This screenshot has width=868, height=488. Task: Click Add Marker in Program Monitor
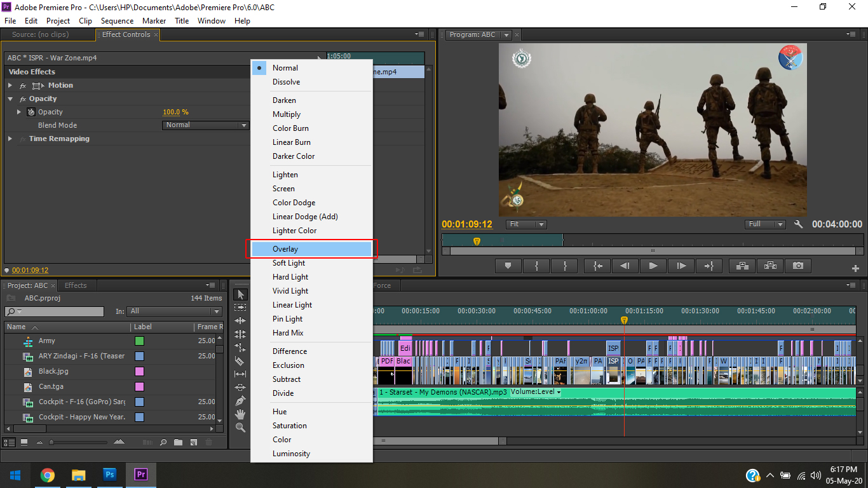tap(508, 266)
